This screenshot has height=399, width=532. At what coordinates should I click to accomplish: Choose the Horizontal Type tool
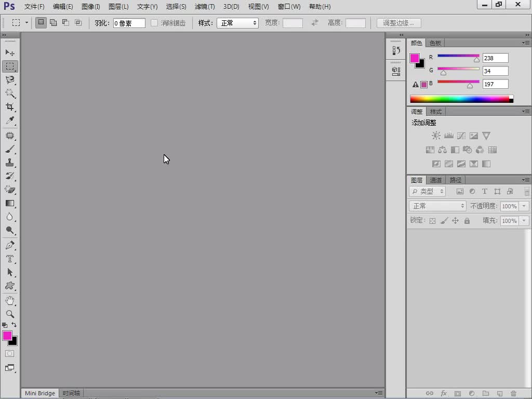10,259
